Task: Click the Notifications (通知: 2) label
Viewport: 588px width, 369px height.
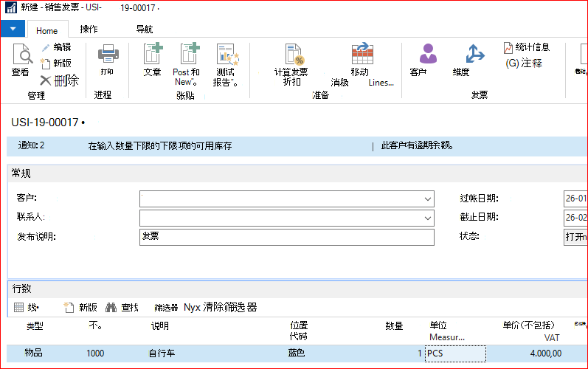Action: [31, 145]
